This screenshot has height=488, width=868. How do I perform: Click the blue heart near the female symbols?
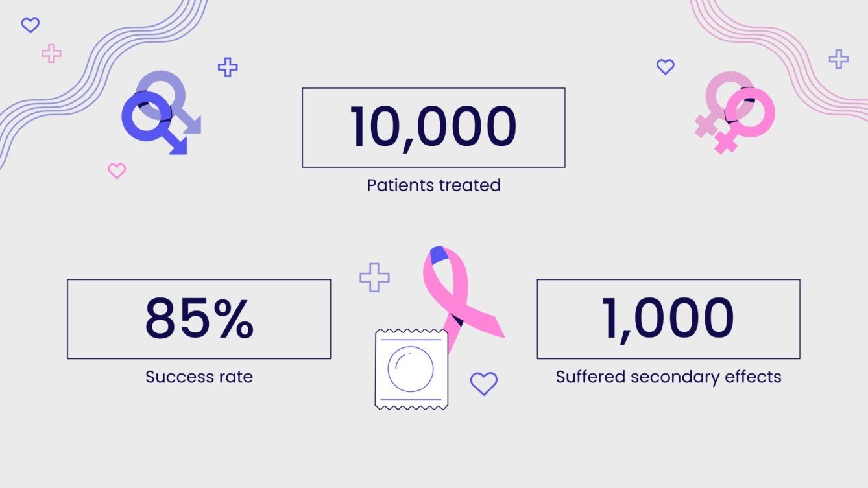[665, 67]
